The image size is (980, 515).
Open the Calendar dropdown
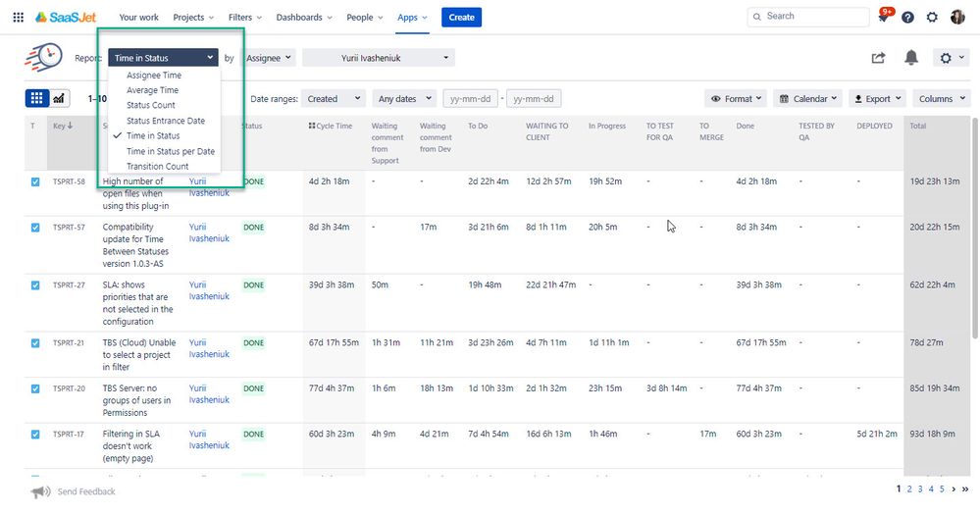(807, 99)
